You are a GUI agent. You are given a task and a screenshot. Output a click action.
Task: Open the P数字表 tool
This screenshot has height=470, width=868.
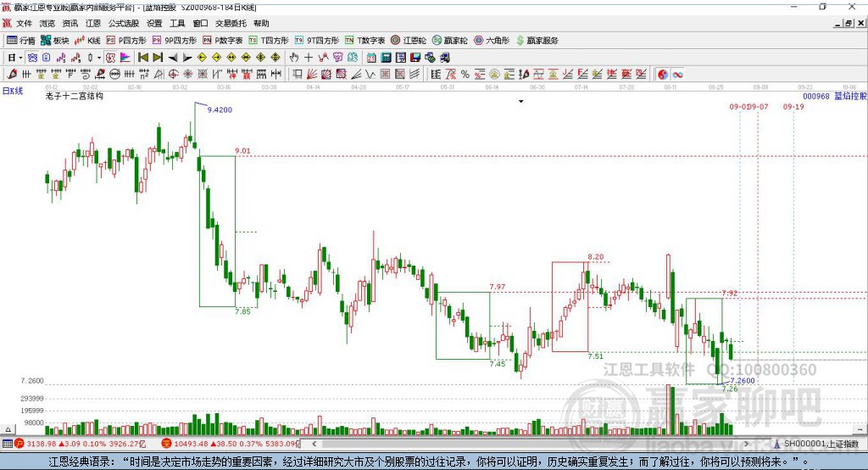pyautogui.click(x=223, y=41)
